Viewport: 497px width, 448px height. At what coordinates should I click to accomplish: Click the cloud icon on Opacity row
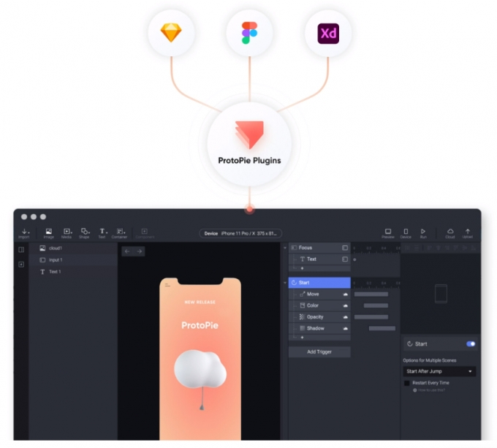pyautogui.click(x=346, y=317)
